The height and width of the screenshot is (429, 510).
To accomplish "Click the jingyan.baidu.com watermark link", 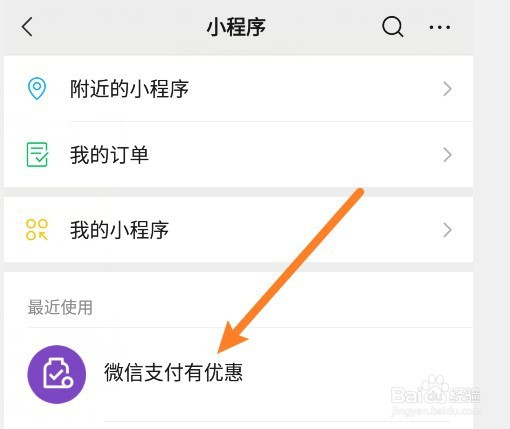I will tap(436, 411).
